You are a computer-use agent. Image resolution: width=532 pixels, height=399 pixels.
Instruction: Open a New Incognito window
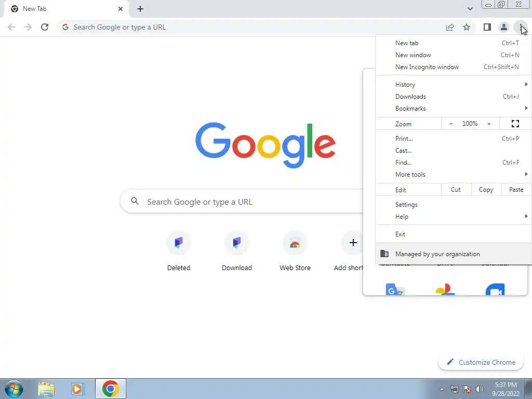coord(454,67)
